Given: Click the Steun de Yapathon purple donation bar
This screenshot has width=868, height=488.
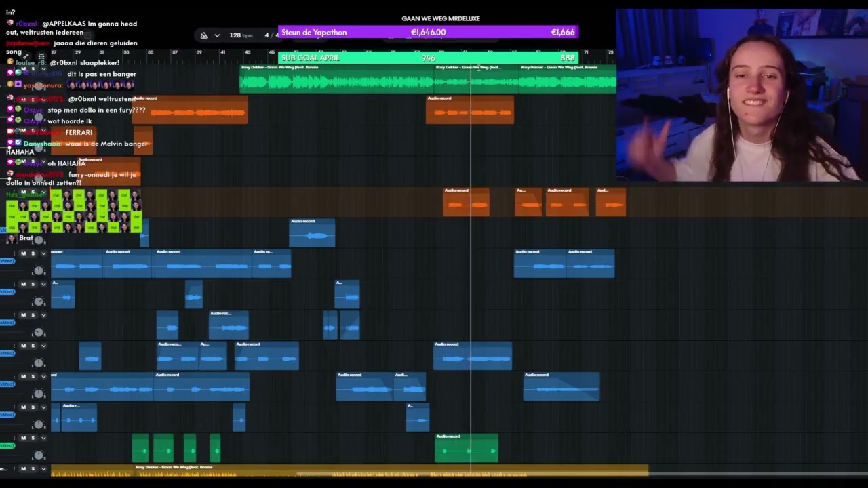Looking at the screenshot, I should [x=428, y=32].
